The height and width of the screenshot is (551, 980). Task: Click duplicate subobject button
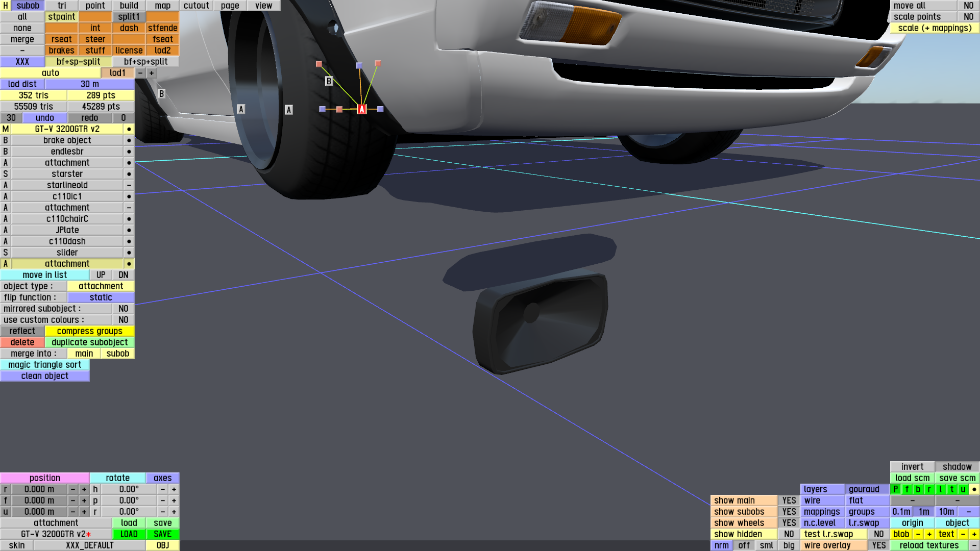tap(89, 342)
